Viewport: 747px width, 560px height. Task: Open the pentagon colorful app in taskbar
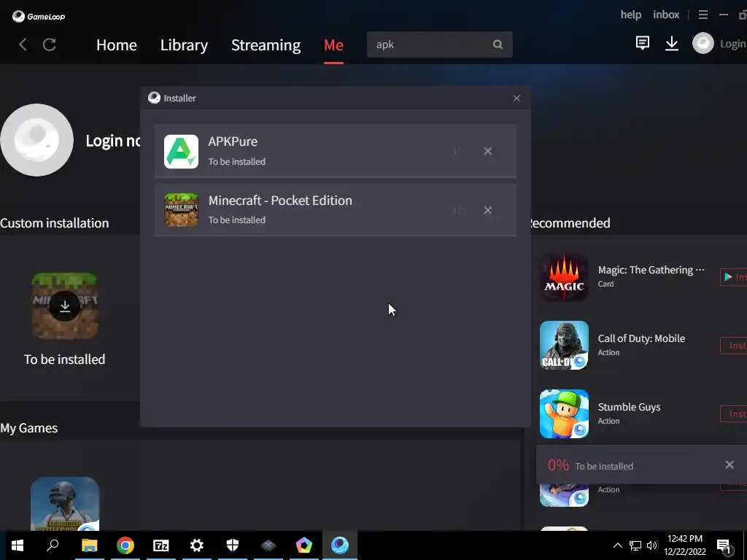coord(304,545)
